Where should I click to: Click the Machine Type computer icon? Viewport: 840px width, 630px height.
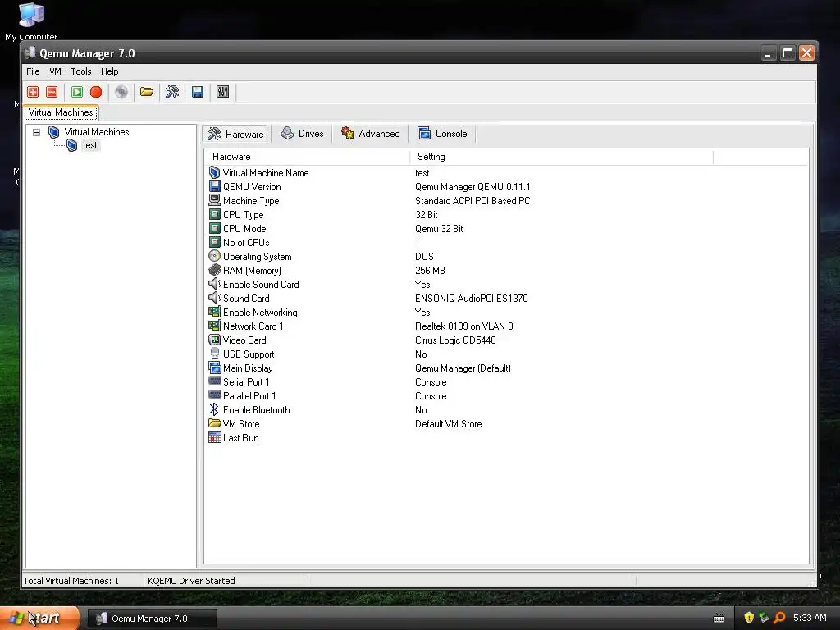pos(214,200)
